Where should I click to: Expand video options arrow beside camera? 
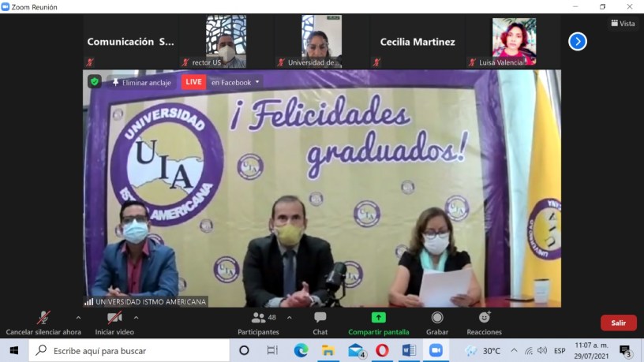point(136,318)
